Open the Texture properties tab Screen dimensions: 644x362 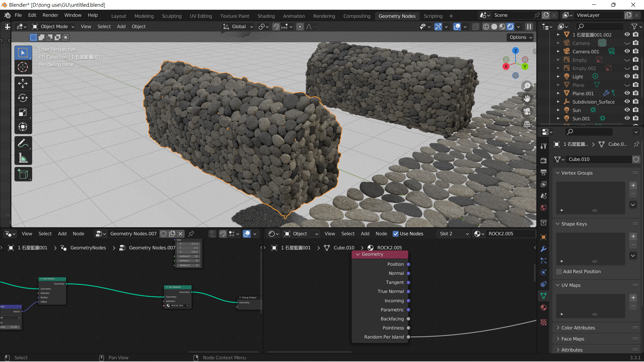(x=544, y=322)
